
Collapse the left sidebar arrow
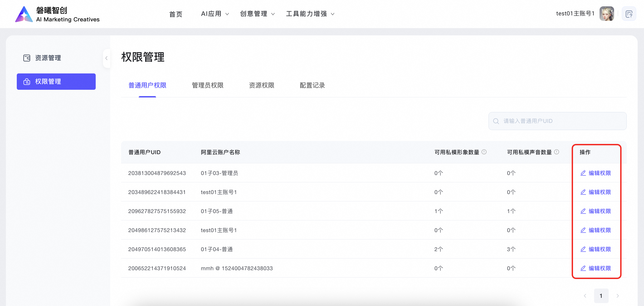(107, 58)
